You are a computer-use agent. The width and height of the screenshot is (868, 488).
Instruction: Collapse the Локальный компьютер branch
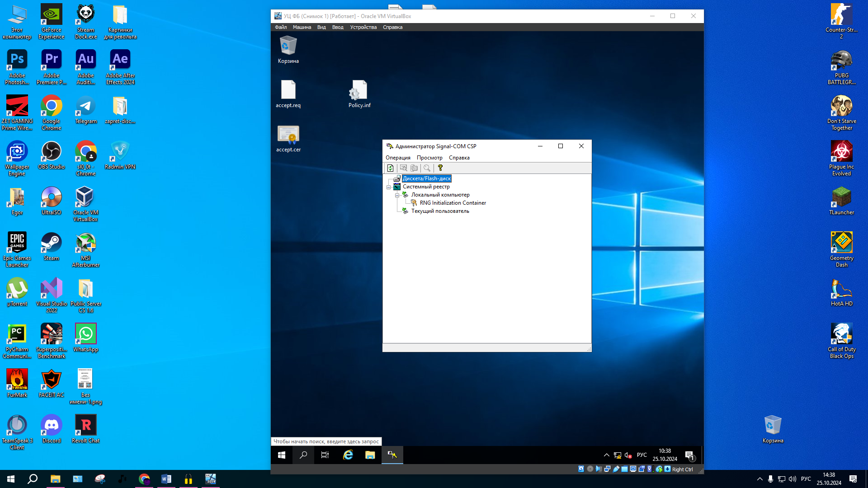point(397,195)
